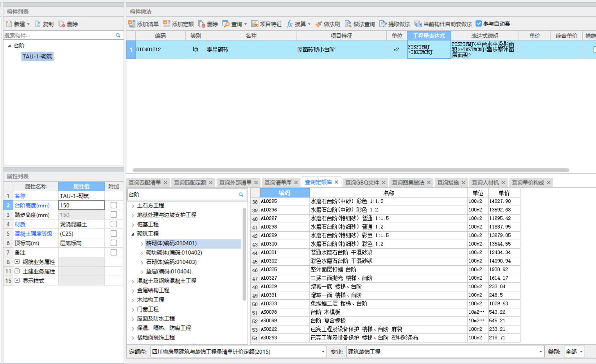The image size is (596, 364).
Task: Click the search icon in 台阶 quota search box
Action: (x=241, y=195)
